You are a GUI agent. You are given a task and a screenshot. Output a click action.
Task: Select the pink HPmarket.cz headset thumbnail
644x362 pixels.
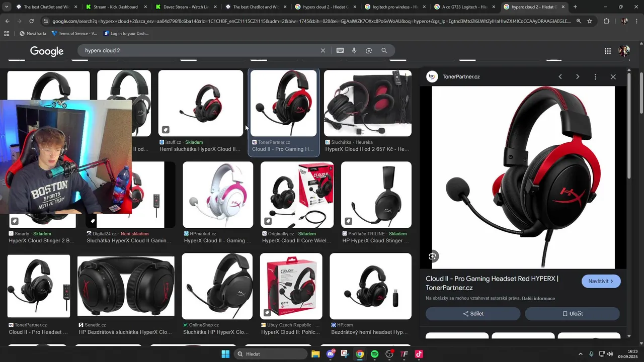[x=218, y=195]
